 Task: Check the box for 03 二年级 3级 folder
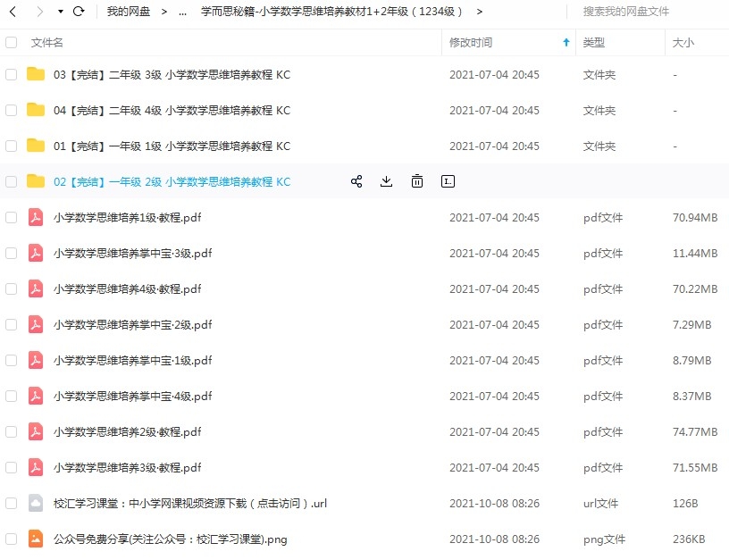[11, 74]
